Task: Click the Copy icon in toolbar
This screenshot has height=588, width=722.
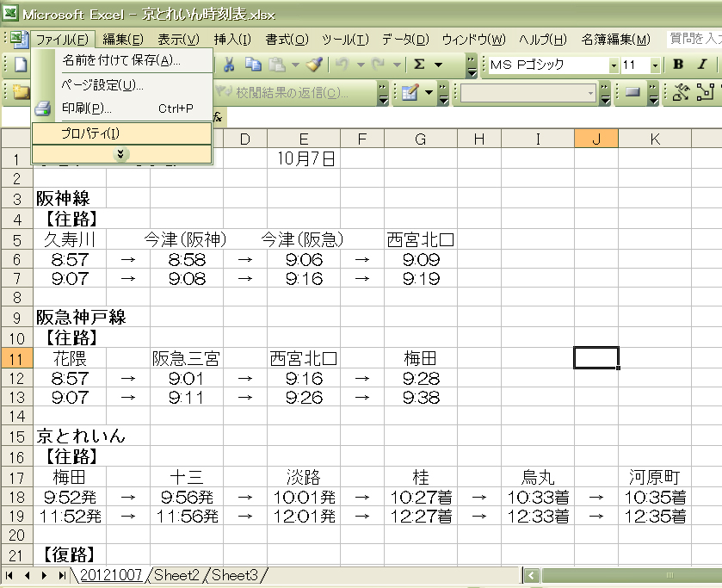Action: (x=253, y=65)
